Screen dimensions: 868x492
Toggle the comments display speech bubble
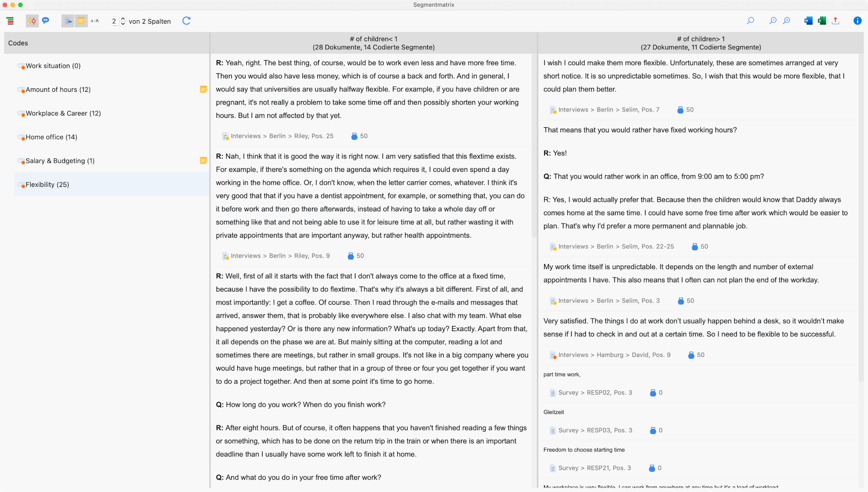(46, 20)
